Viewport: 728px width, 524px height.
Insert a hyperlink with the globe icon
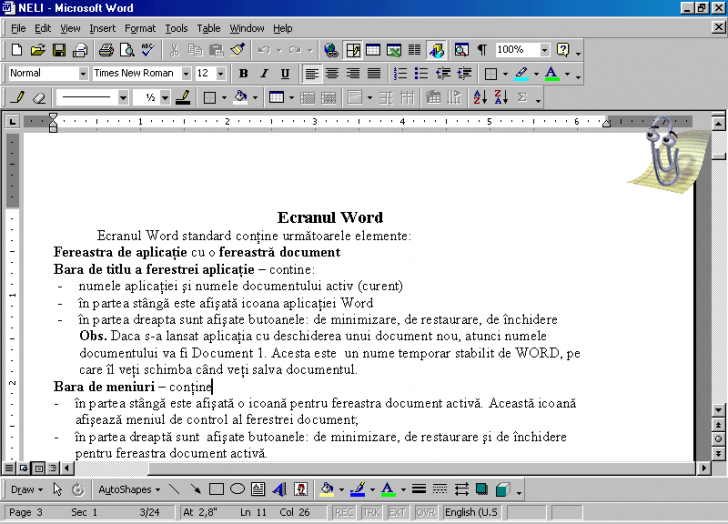coord(331,50)
